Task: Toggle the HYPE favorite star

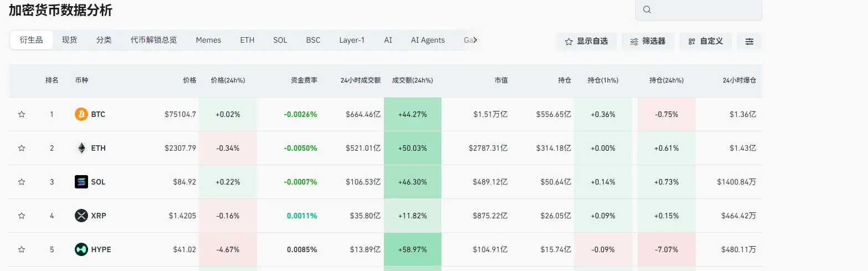Action: tap(22, 250)
